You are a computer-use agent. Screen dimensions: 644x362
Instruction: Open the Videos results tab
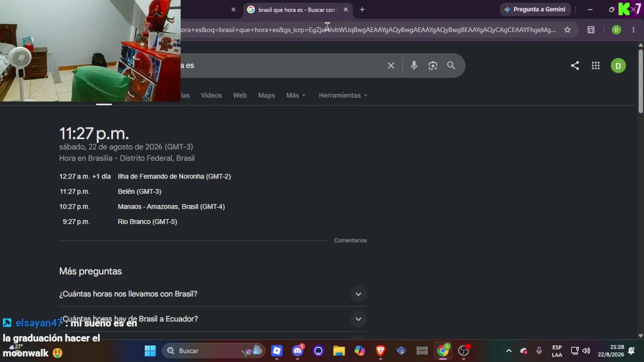(211, 96)
